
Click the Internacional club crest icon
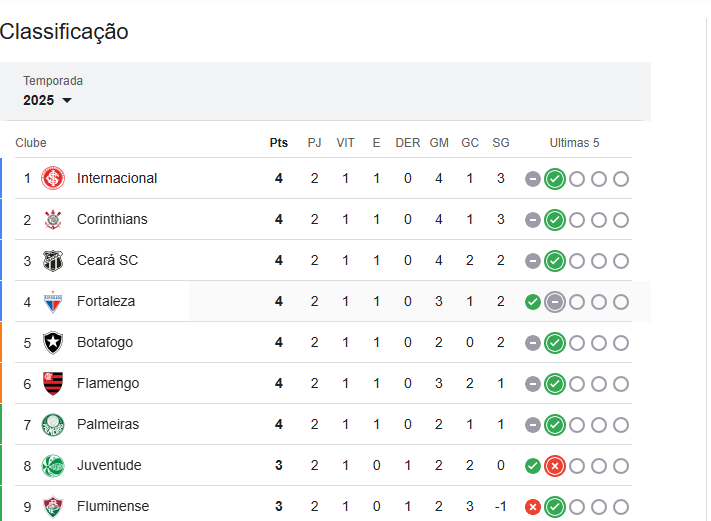tap(53, 178)
